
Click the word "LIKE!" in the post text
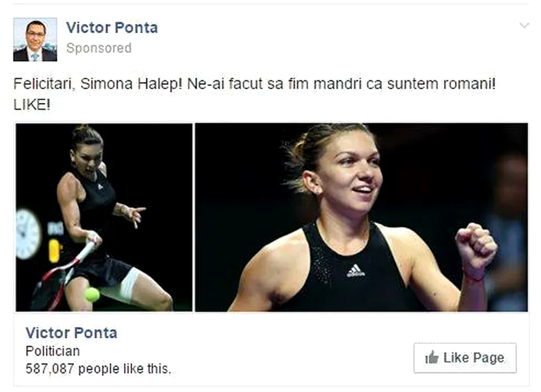32,105
